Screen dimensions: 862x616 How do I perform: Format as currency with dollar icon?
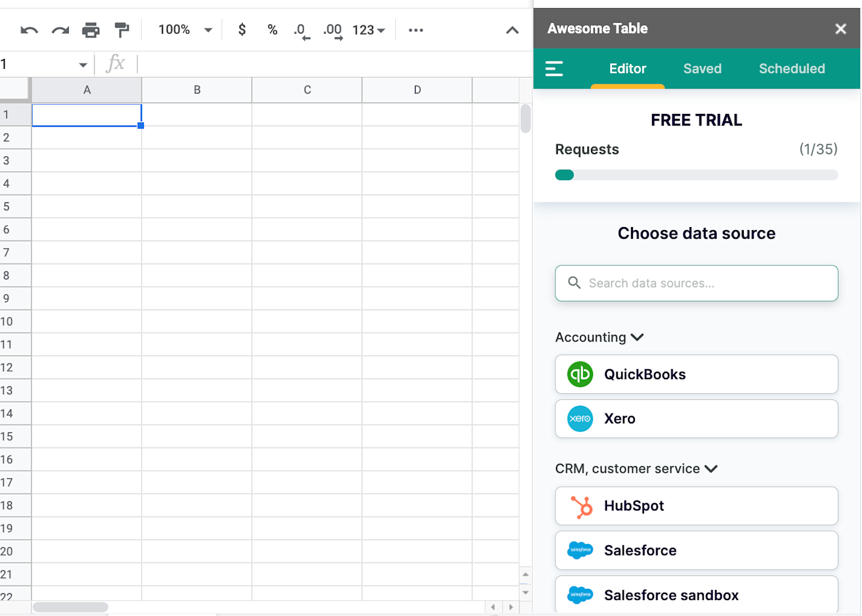(x=242, y=30)
